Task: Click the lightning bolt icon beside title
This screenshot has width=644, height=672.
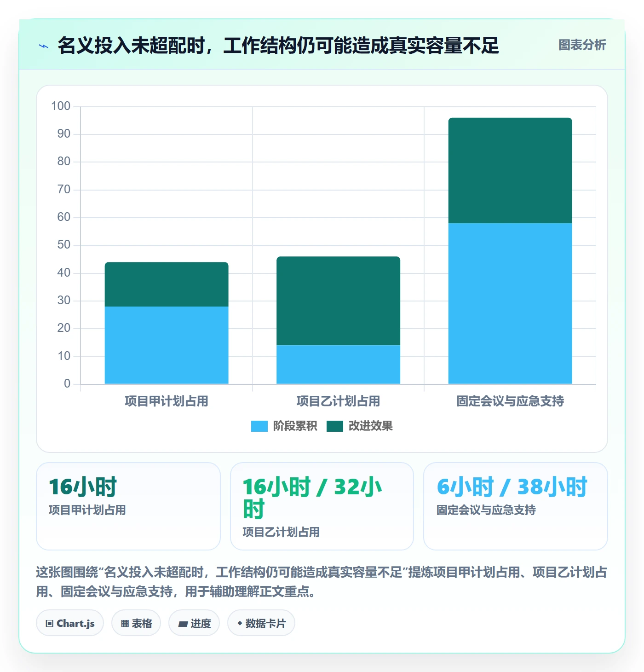Action: pos(44,46)
